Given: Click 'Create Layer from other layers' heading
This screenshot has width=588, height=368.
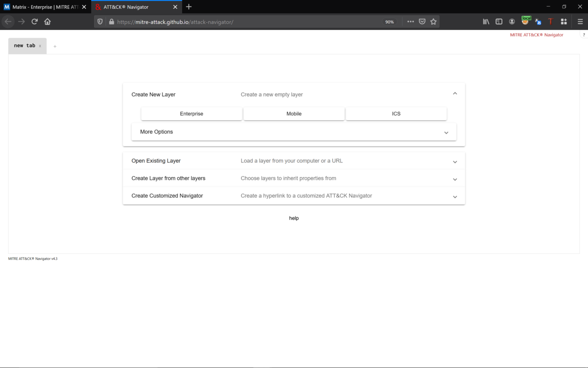Looking at the screenshot, I should (168, 178).
